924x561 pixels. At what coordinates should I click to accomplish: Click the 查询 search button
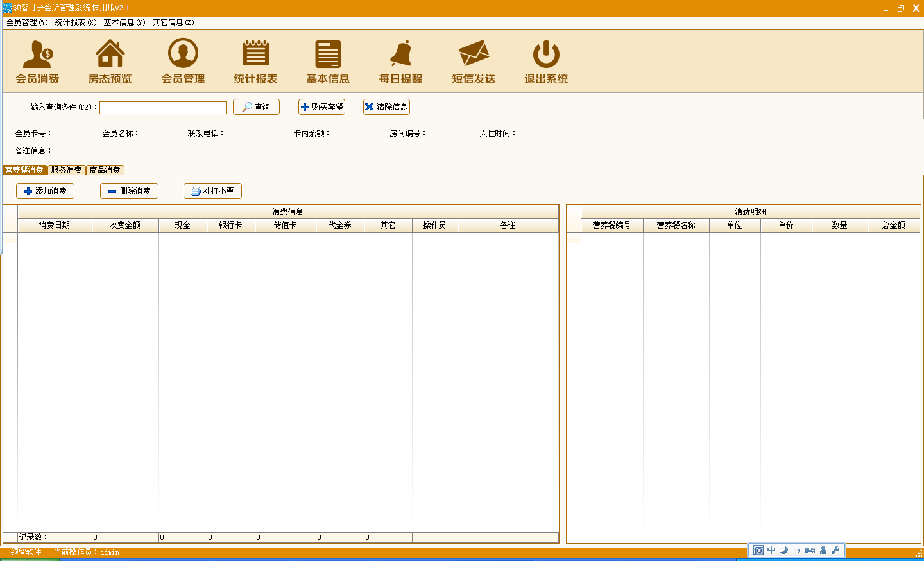click(256, 107)
